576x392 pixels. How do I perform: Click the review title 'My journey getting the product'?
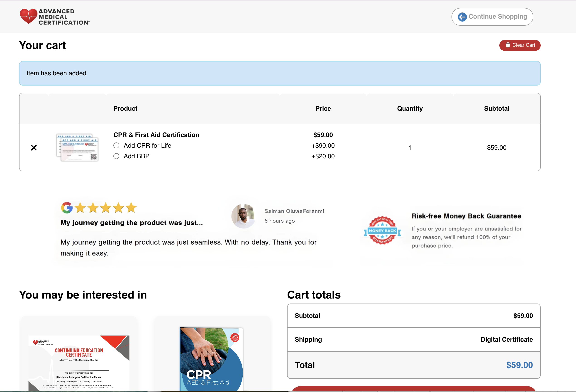click(x=132, y=223)
